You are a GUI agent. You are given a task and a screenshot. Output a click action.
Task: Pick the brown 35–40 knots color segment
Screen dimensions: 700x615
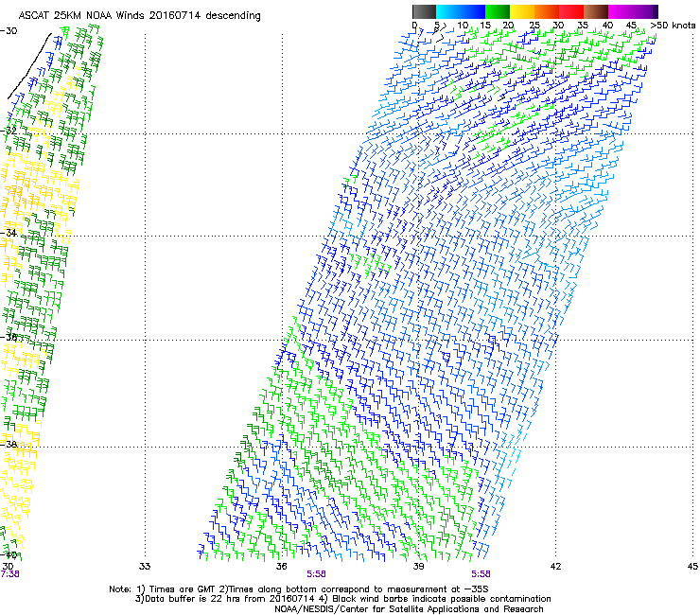tap(596, 11)
